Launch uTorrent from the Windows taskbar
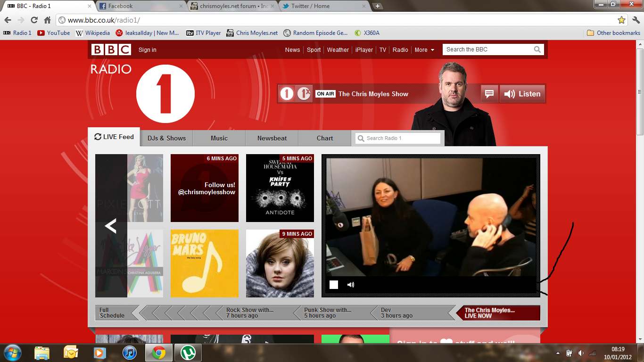The height and width of the screenshot is (362, 644). 188,353
